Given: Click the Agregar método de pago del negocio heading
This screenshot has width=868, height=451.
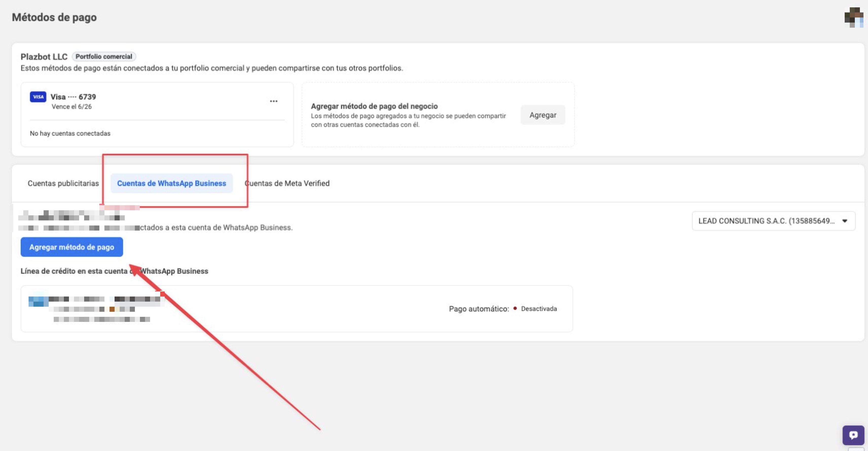Looking at the screenshot, I should tap(374, 106).
